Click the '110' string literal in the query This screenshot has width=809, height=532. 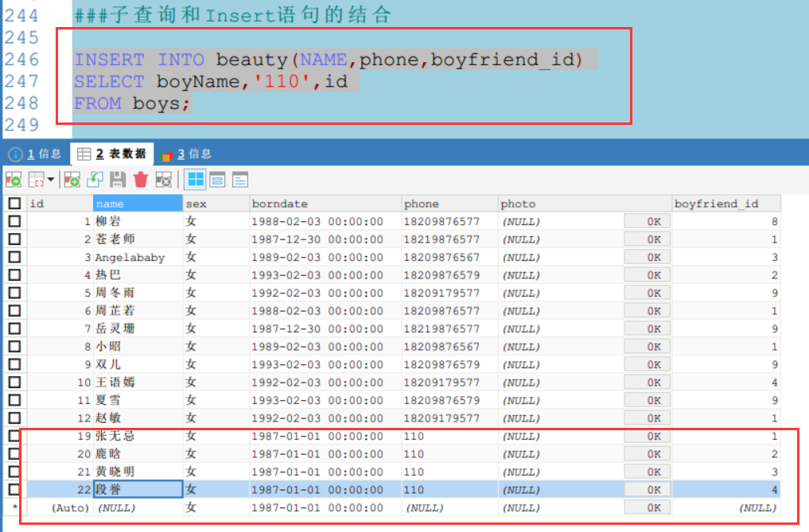click(x=282, y=82)
